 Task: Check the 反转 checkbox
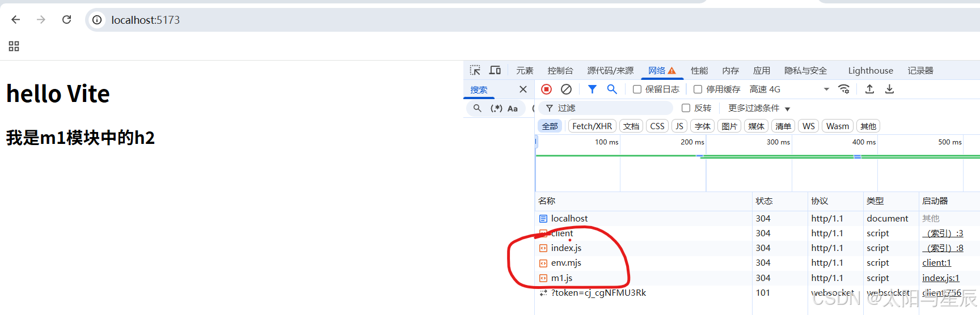tap(686, 108)
